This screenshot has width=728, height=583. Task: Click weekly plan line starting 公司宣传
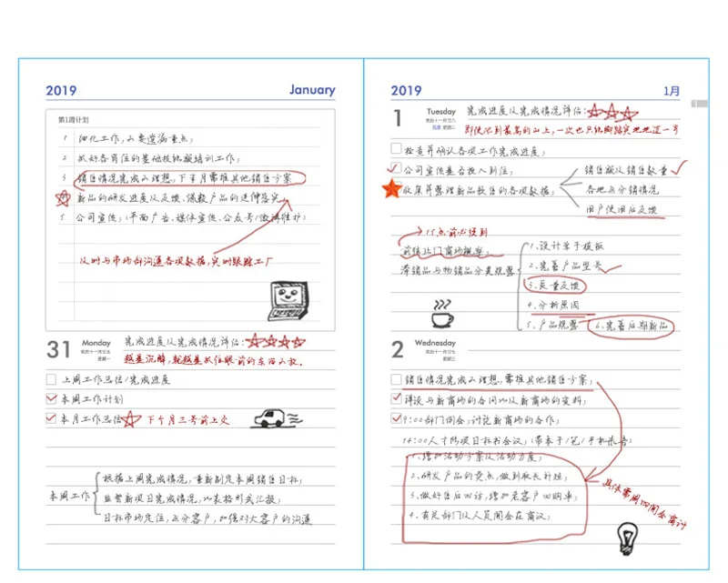click(191, 217)
